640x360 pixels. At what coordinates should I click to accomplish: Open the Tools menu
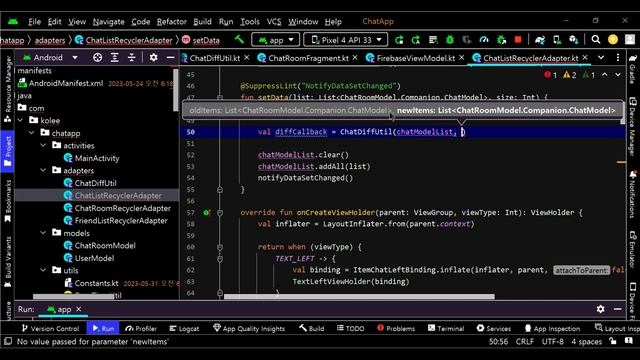click(249, 22)
